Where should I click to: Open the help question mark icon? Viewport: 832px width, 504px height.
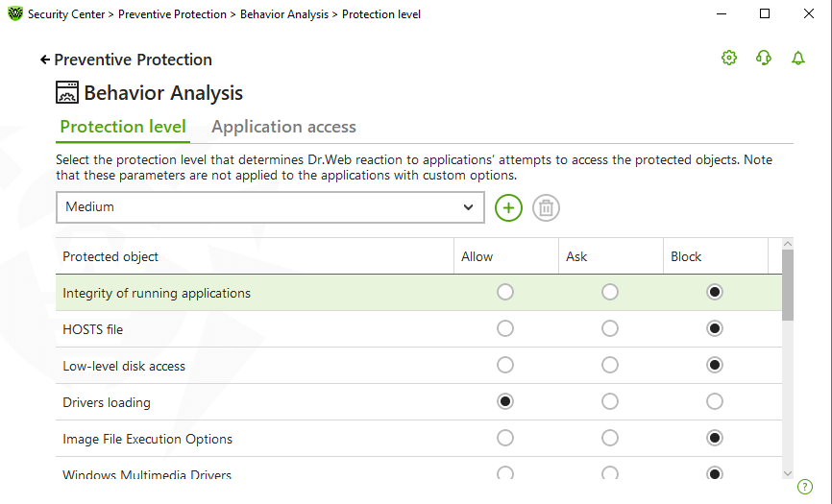pos(805,487)
